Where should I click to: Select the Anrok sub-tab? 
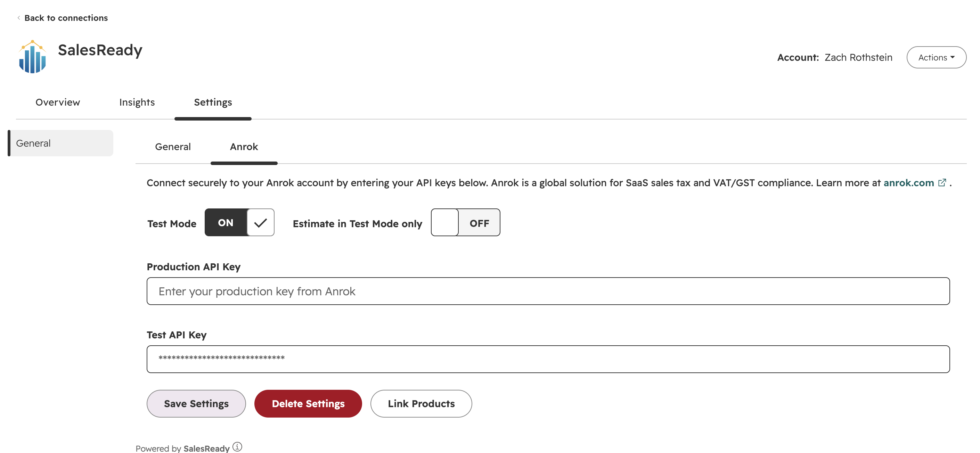click(244, 147)
